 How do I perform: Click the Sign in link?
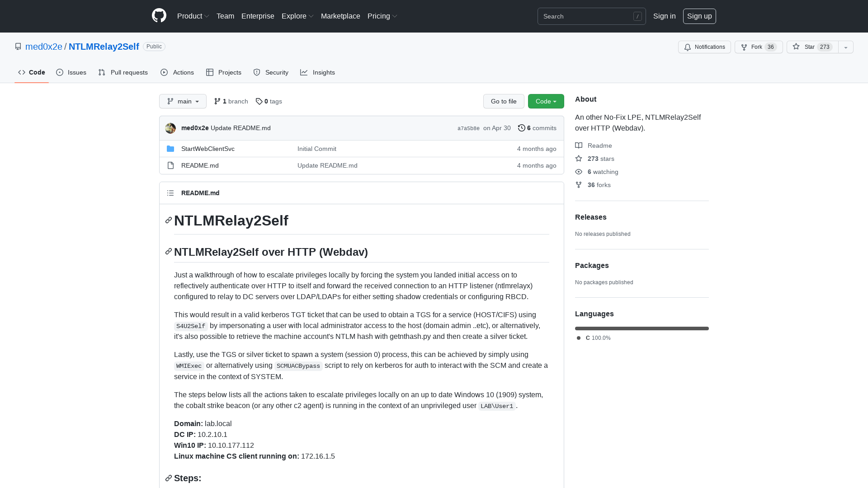pos(664,16)
